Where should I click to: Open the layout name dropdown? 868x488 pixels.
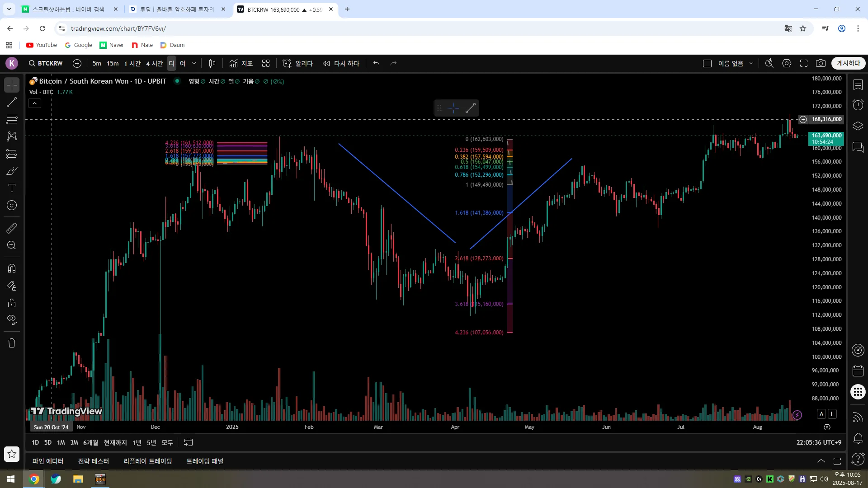click(x=751, y=63)
